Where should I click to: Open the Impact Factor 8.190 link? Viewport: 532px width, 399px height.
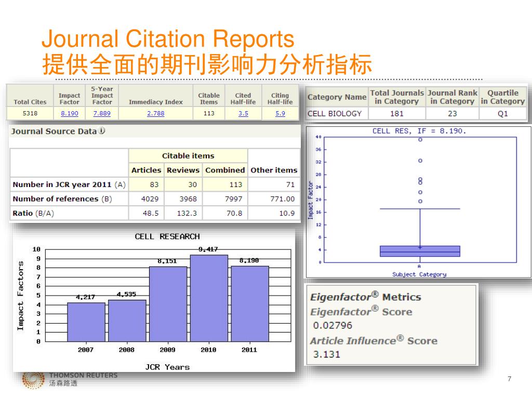[70, 113]
